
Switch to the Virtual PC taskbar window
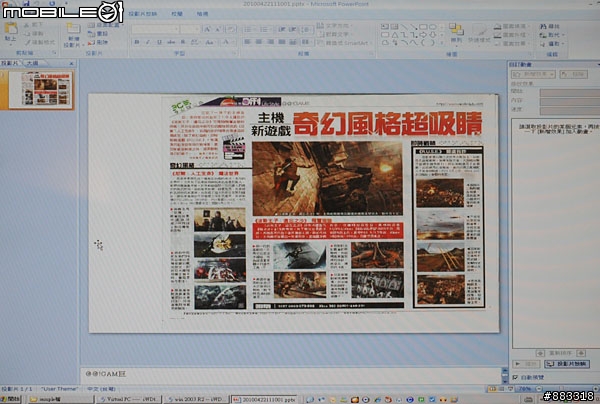click(x=128, y=399)
